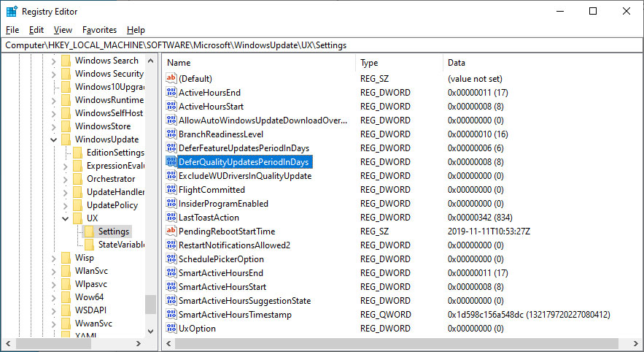The height and width of the screenshot is (352, 644).
Task: Click the Orchestrator folder icon
Action: pos(77,179)
